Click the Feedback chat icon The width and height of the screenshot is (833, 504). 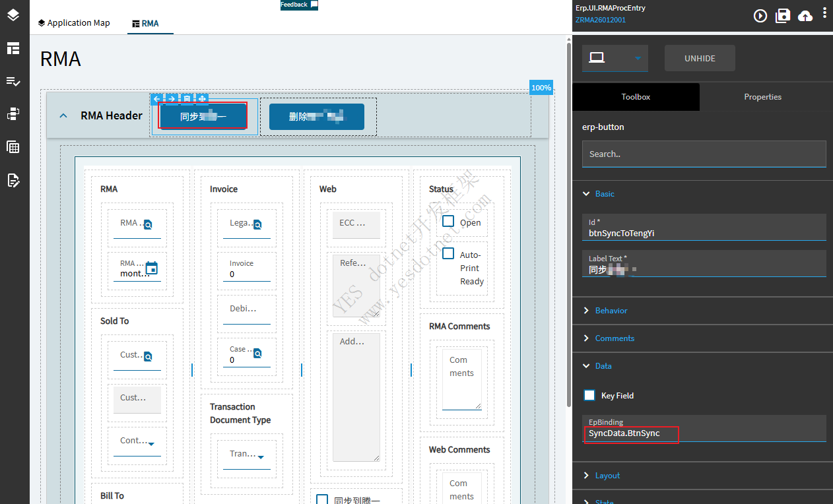314,5
